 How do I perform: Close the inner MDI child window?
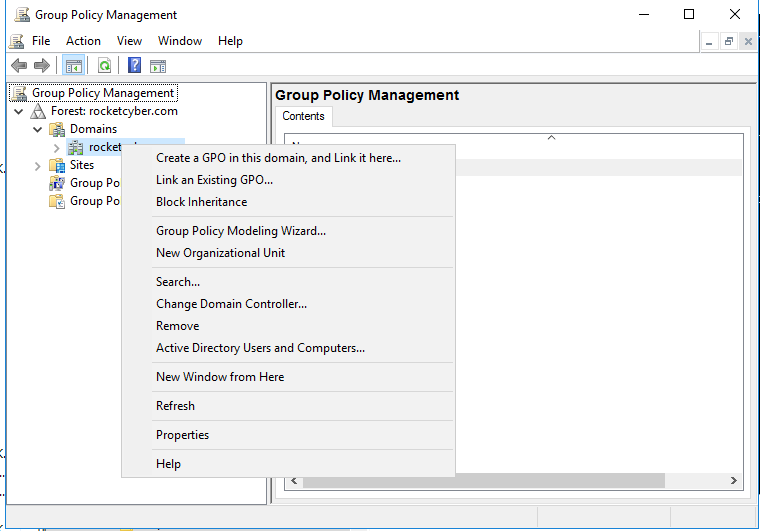(x=748, y=42)
